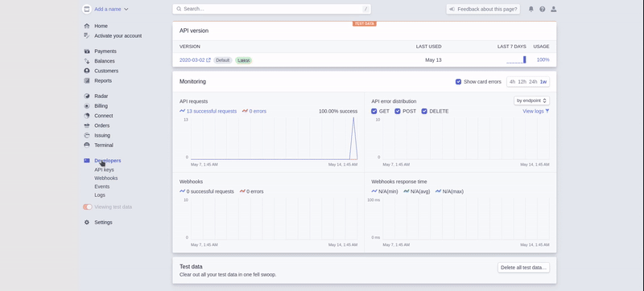Click the Payments sidebar icon

[87, 51]
